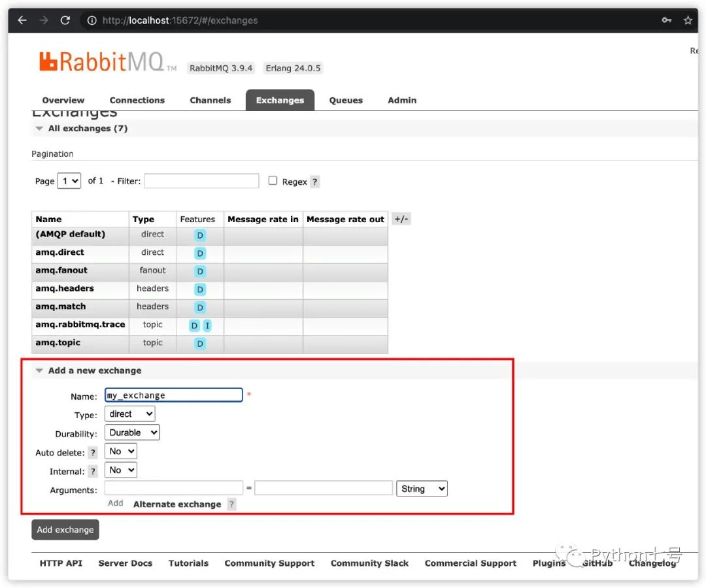Switch to the Admin tab

click(402, 101)
